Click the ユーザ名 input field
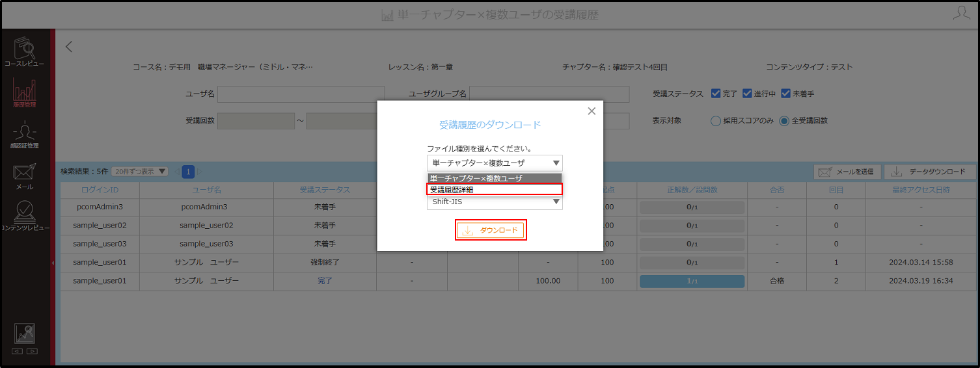 (301, 94)
